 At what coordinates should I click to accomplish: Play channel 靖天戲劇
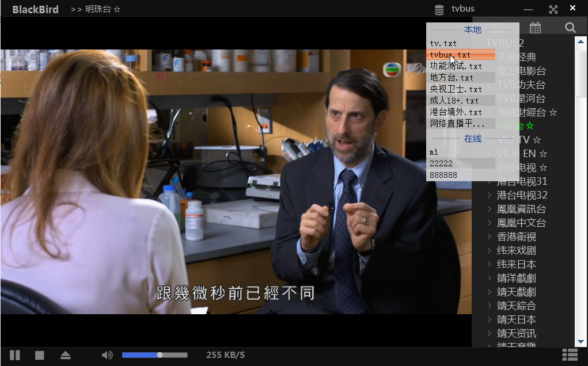(516, 292)
